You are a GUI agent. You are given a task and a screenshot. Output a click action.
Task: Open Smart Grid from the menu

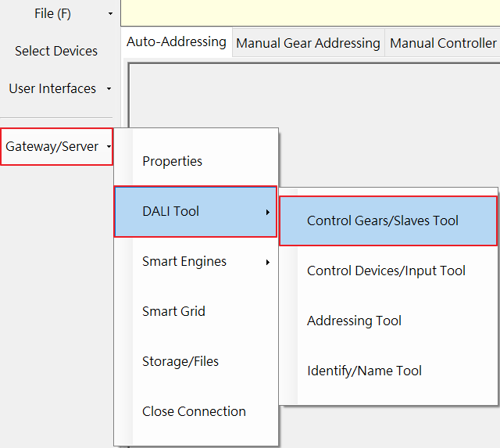click(x=173, y=311)
